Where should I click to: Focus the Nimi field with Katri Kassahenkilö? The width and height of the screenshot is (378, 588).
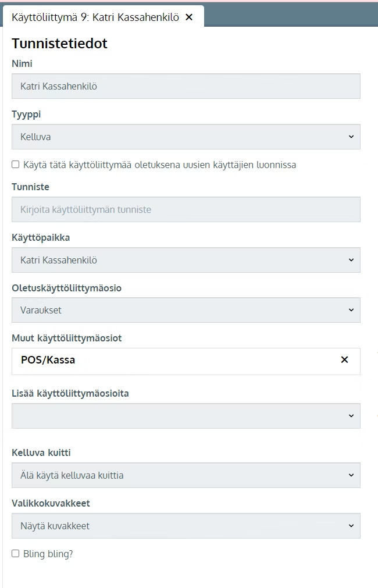[x=186, y=86]
